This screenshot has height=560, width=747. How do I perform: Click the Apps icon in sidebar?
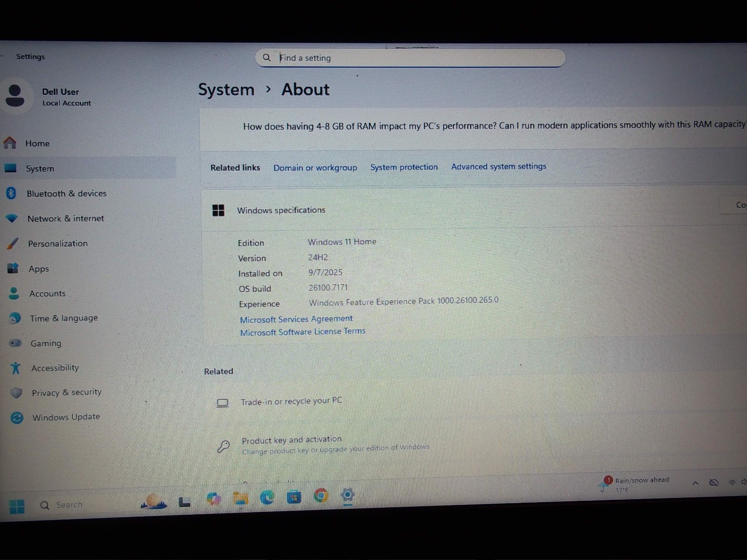(x=13, y=268)
